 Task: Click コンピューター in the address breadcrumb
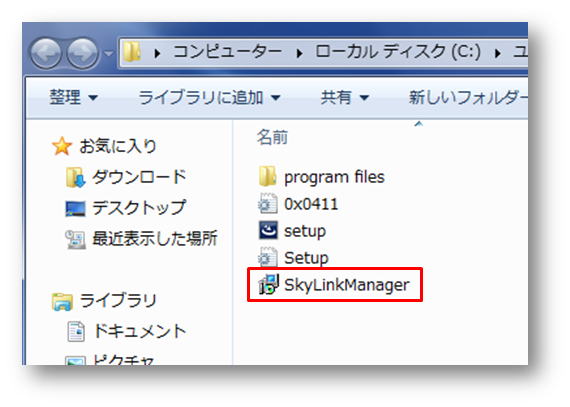[228, 52]
